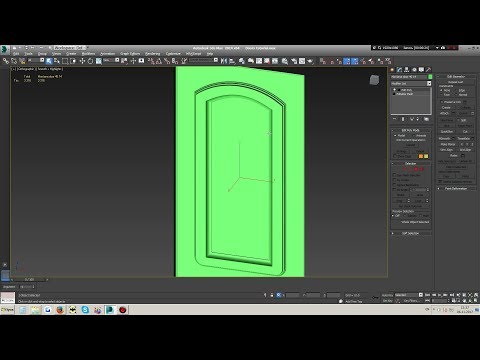Viewport: 480px width, 360px height.
Task: Open the Edit menu
Action: click(16, 54)
